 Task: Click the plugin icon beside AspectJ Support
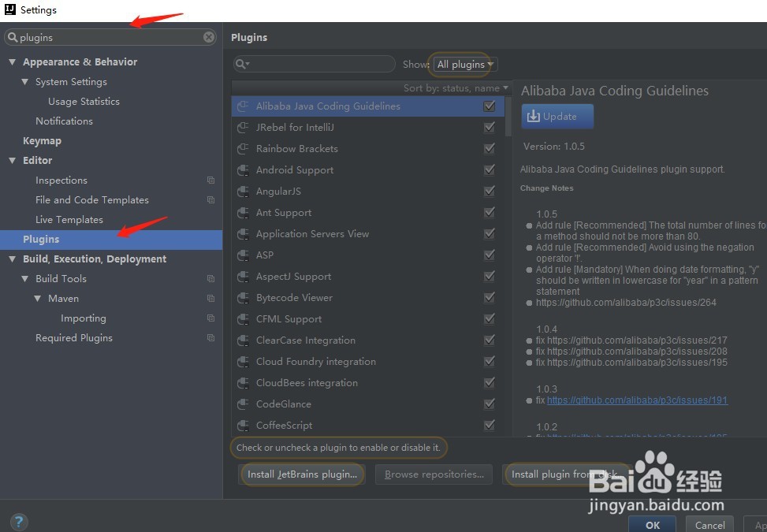[x=243, y=277]
